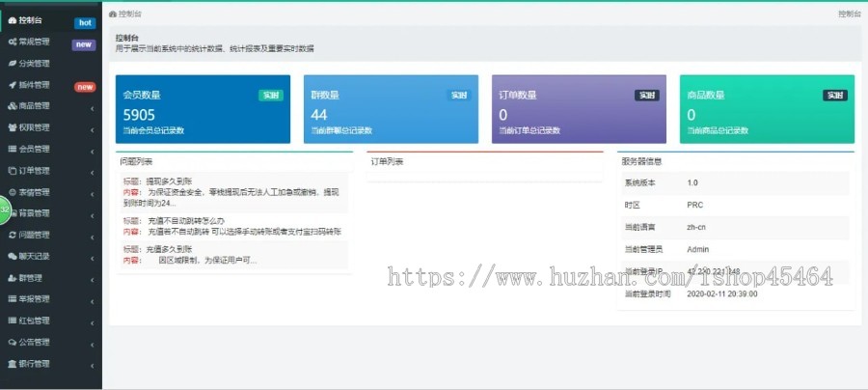Expand the 会员管理 submenu chevron
The image size is (868, 390).
(x=92, y=152)
